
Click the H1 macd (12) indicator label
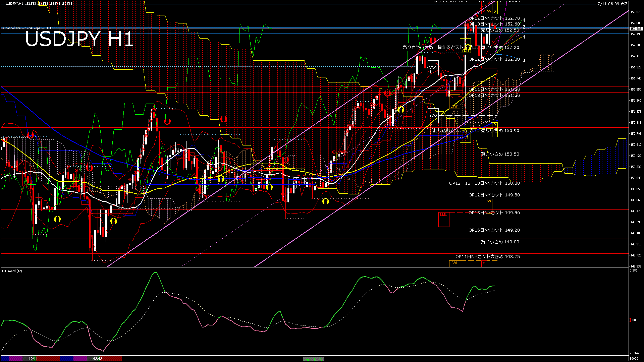12,271
